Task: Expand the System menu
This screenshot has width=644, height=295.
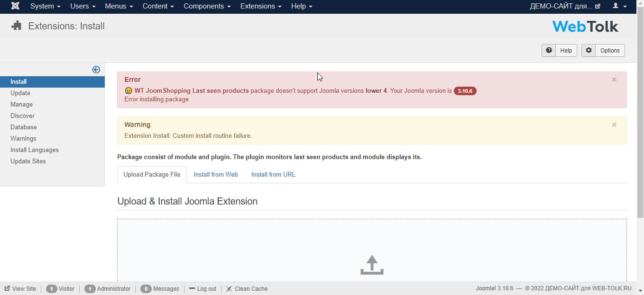Action: 45,6
